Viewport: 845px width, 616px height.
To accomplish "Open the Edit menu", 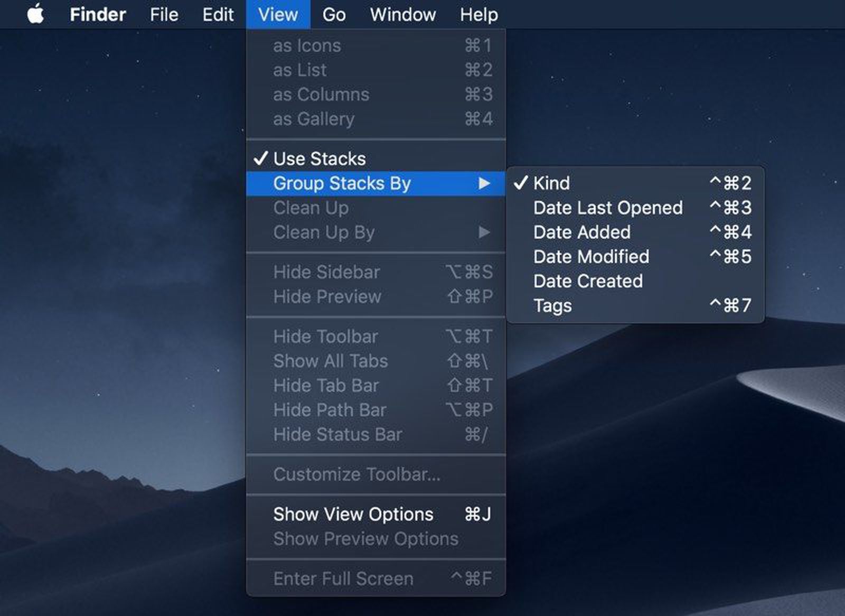I will tap(218, 14).
